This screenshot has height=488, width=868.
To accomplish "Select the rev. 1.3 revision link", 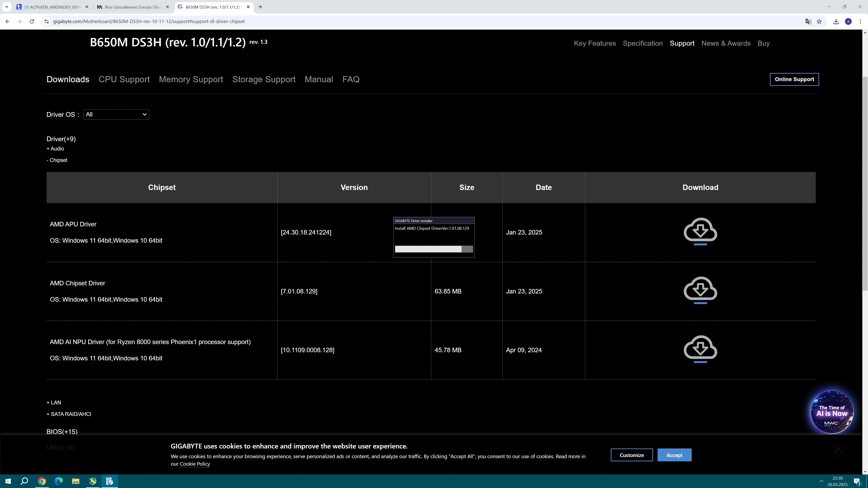I will pyautogui.click(x=258, y=42).
